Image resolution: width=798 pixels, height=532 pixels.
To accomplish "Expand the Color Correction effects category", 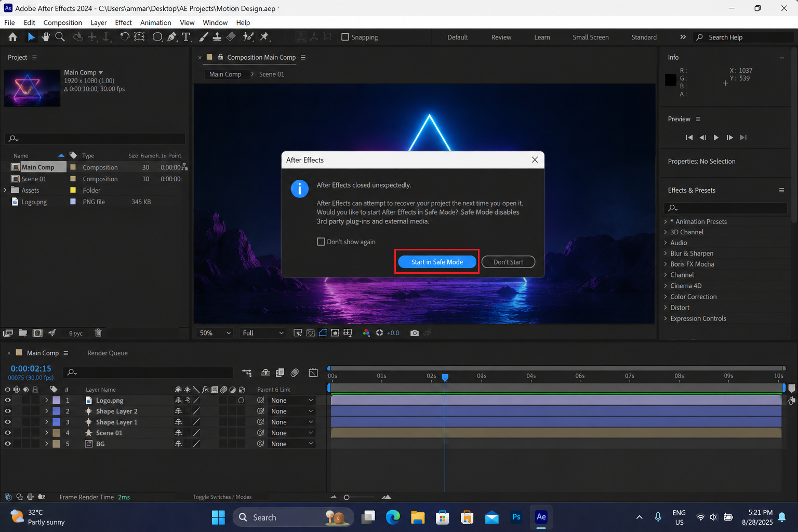I will click(666, 297).
